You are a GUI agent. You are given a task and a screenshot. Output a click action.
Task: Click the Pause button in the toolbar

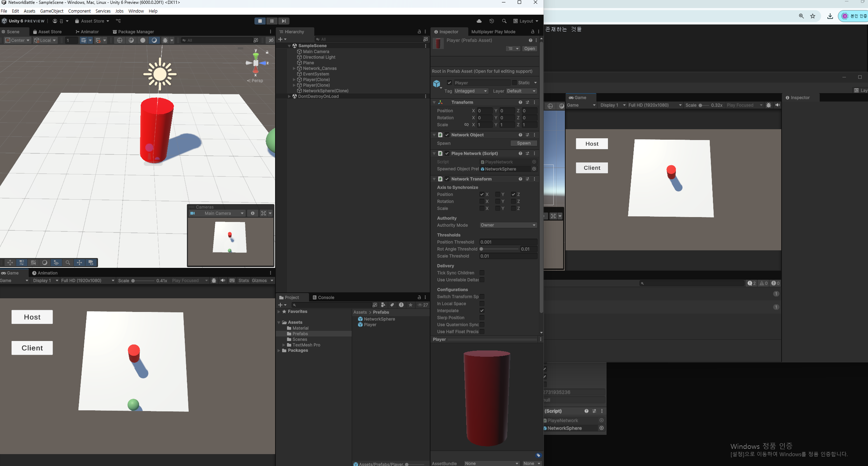click(272, 21)
